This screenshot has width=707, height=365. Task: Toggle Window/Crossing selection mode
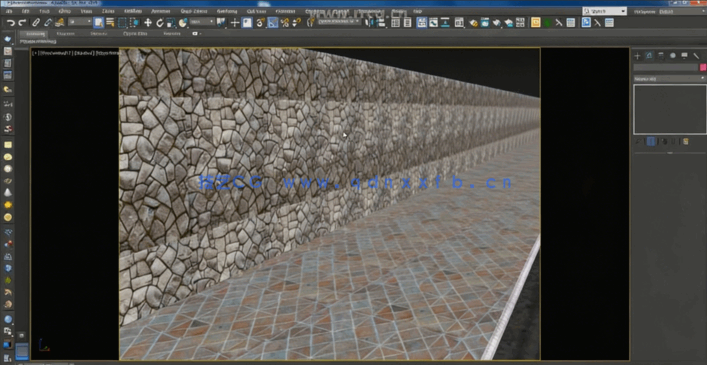134,23
